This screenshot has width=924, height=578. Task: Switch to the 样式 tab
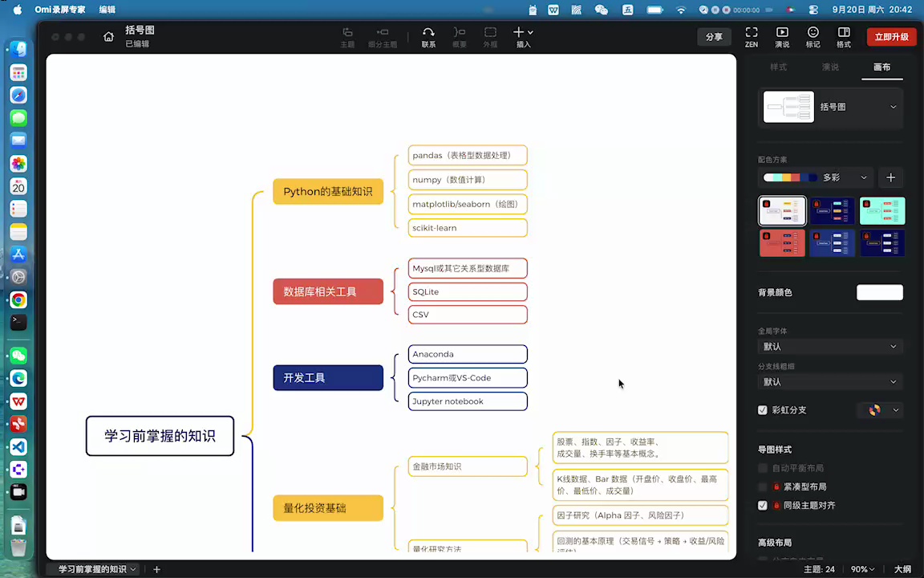pos(779,67)
